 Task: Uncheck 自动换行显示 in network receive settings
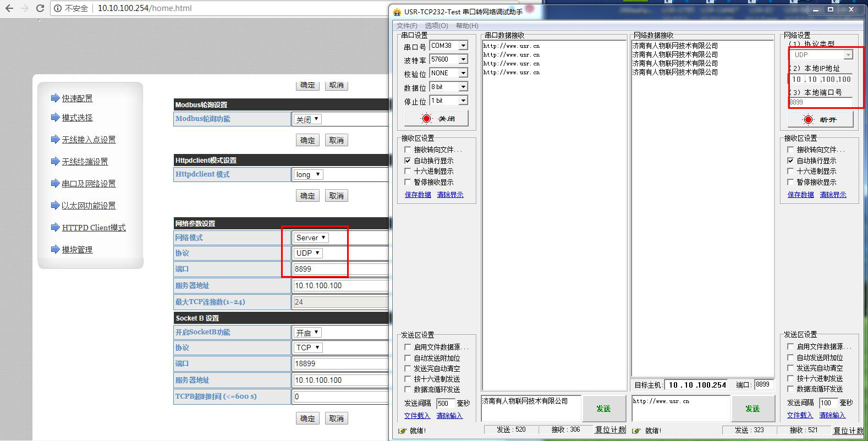[x=790, y=161]
